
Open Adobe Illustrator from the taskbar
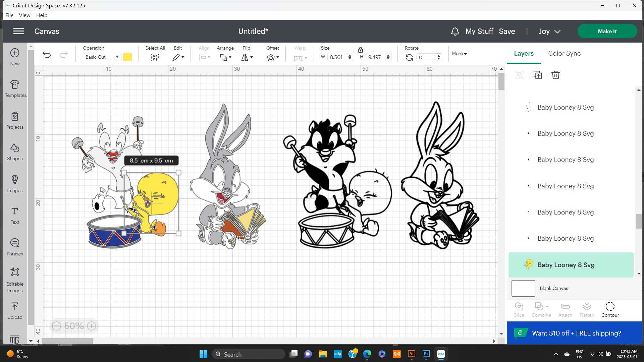[411, 354]
